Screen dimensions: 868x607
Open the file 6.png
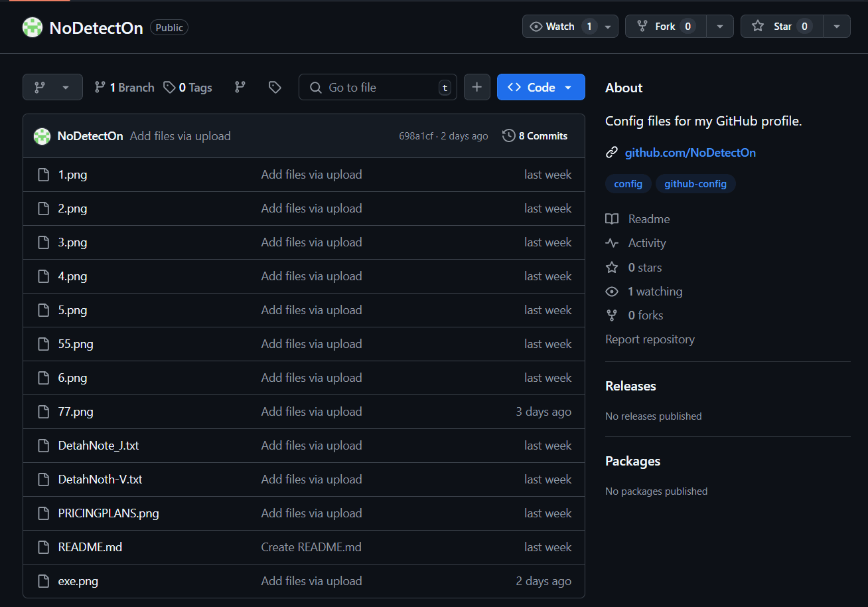[x=72, y=378]
